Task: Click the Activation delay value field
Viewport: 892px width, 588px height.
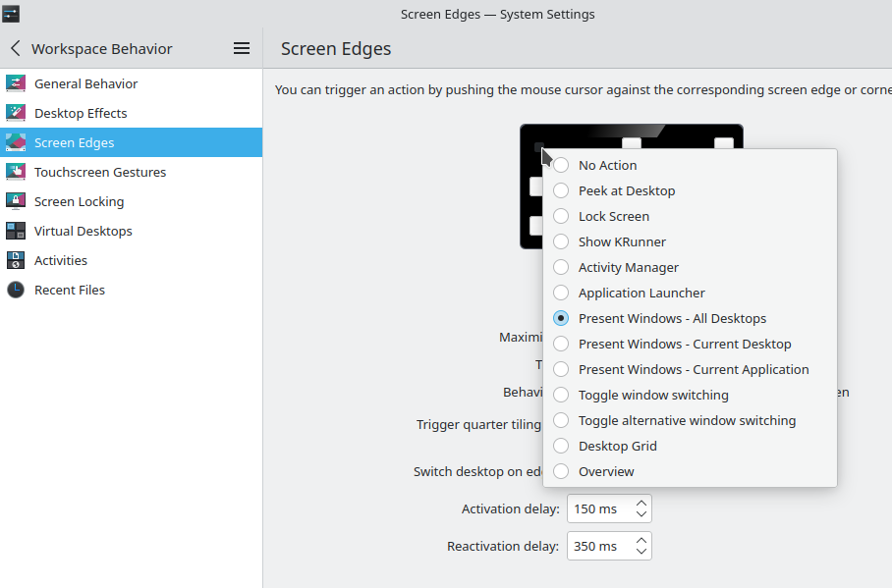Action: coord(597,508)
